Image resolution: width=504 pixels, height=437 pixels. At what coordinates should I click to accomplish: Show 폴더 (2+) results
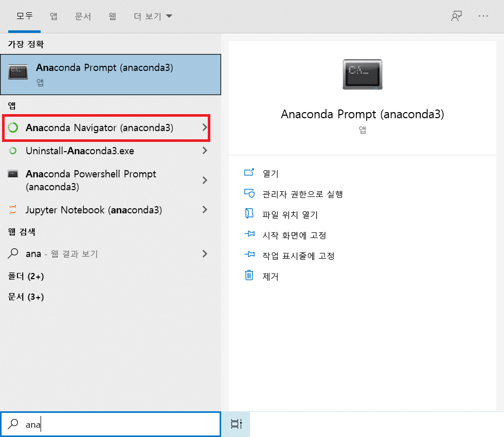click(26, 277)
